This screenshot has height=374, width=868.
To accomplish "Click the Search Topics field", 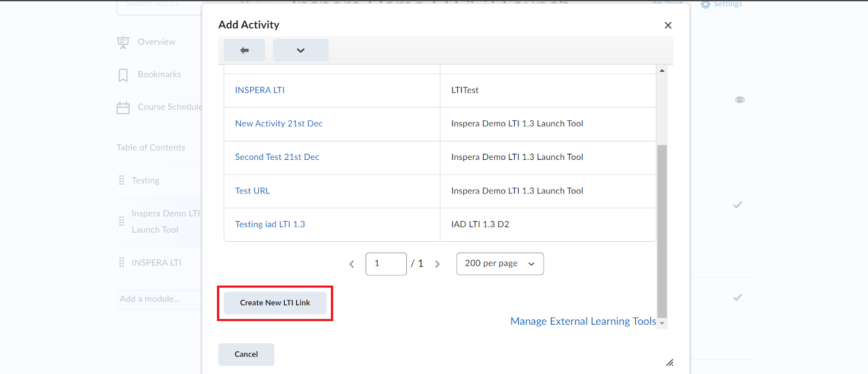I will point(159,7).
